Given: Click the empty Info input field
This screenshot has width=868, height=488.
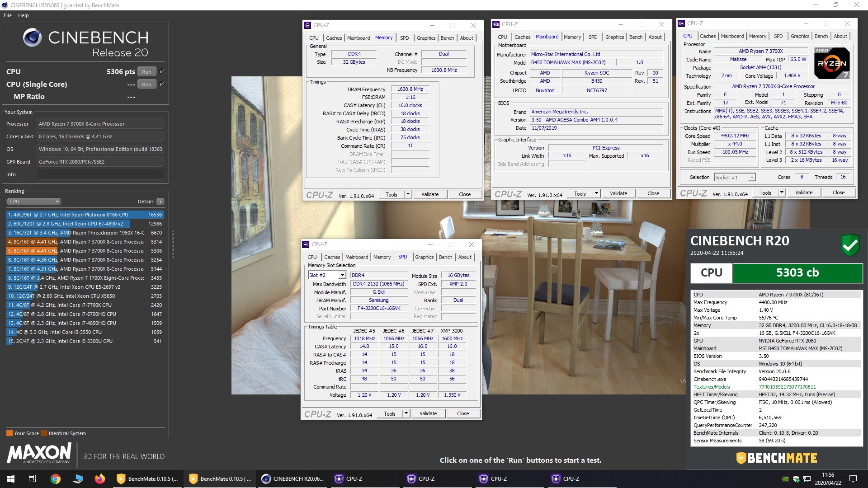Looking at the screenshot, I should click(x=100, y=174).
